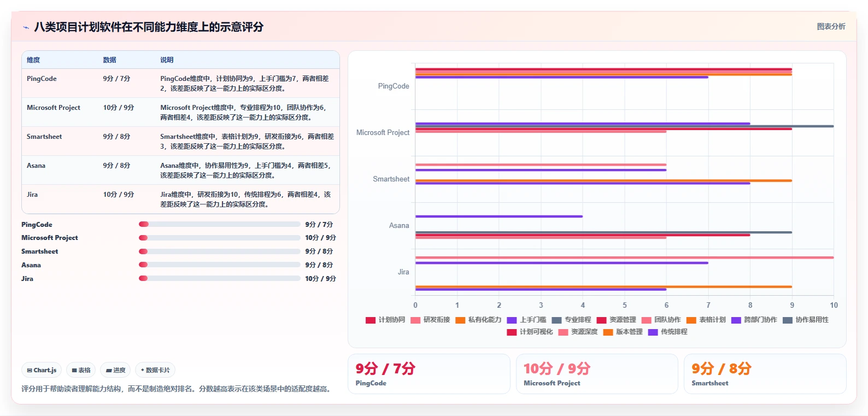Click Asana's purple bar ending at 4
This screenshot has height=416, width=868.
(499, 216)
